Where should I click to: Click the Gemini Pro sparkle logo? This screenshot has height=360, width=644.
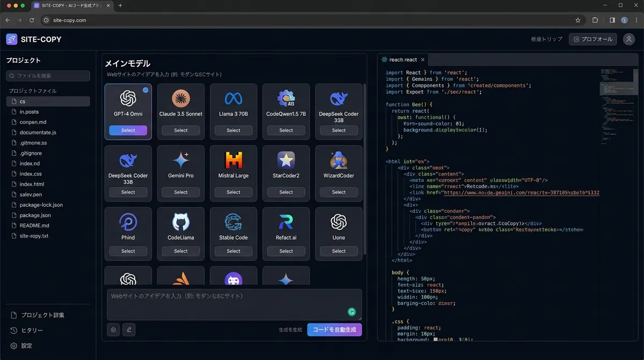pyautogui.click(x=181, y=160)
